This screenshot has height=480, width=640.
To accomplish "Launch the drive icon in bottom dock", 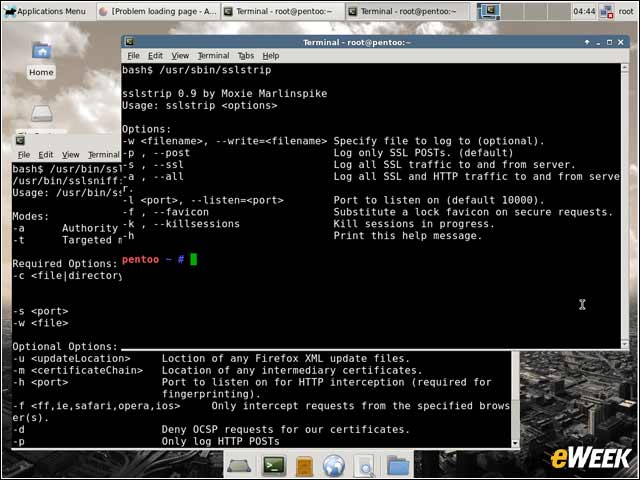I will tap(239, 466).
